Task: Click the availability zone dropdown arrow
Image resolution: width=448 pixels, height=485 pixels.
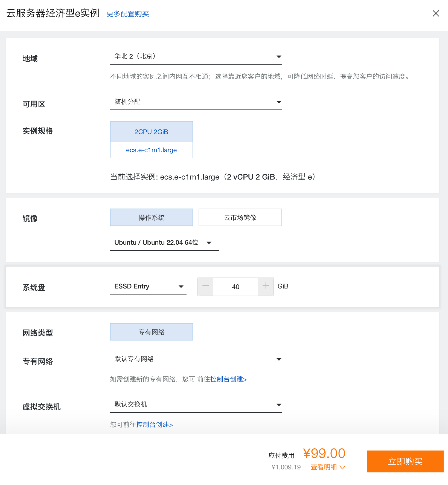Action: pos(279,102)
